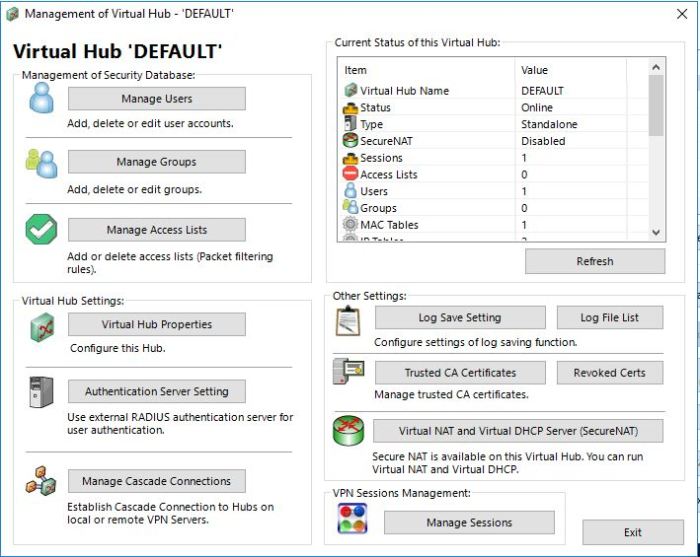Click the SecureNAT router icon

point(347,431)
